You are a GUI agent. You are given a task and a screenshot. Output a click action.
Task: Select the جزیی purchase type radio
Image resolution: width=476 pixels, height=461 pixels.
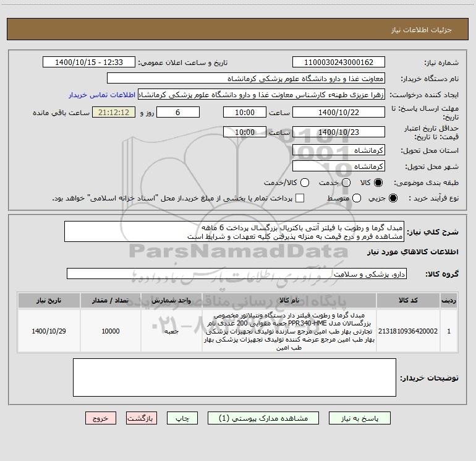point(393,198)
